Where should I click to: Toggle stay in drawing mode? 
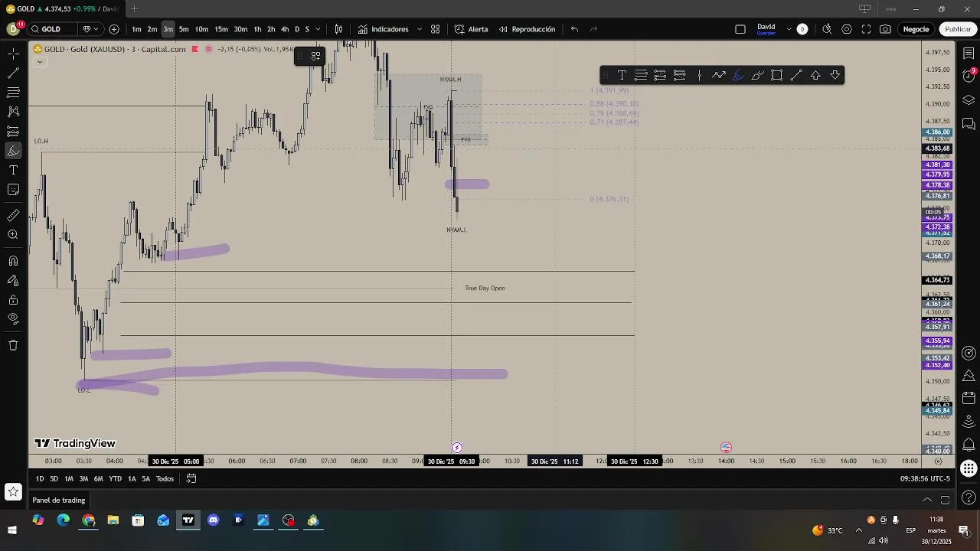click(13, 280)
